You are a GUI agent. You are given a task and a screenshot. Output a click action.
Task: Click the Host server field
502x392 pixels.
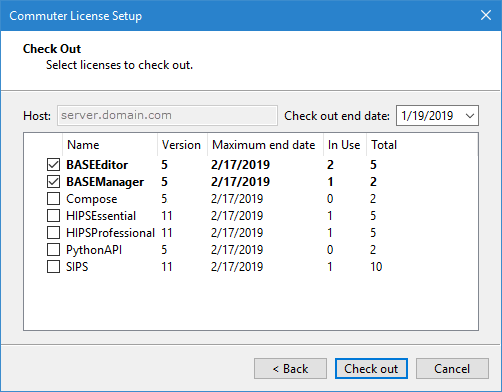pyautogui.click(x=167, y=116)
